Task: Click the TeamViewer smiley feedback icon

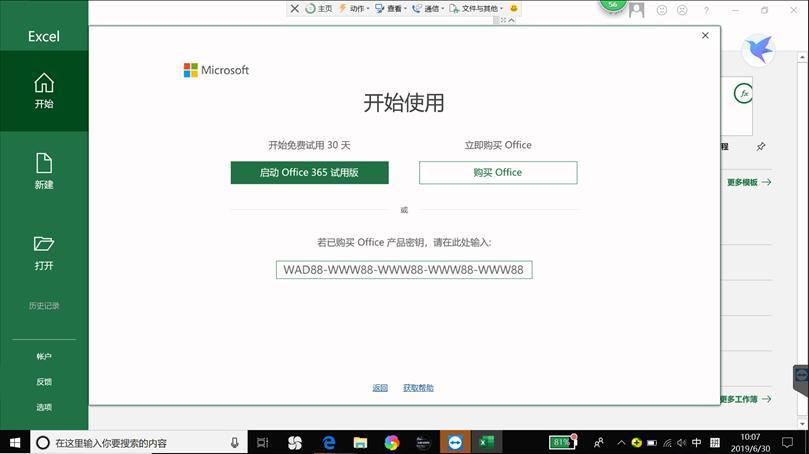Action: (513, 8)
